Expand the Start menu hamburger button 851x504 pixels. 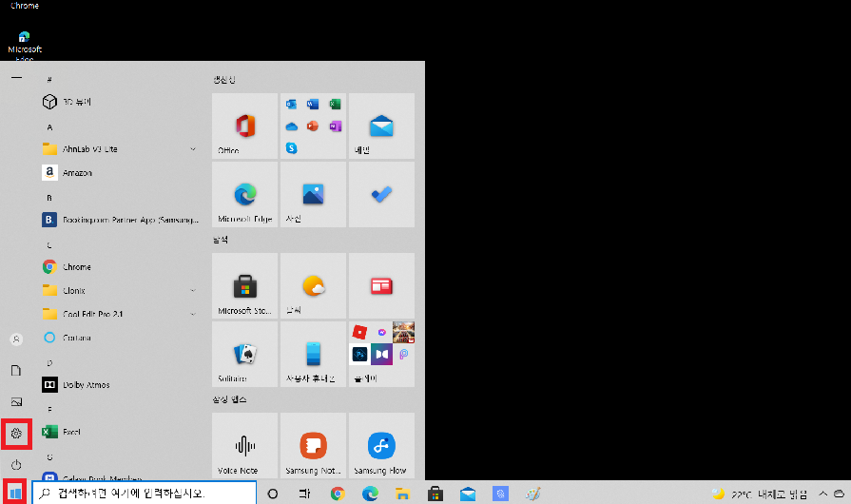point(16,78)
